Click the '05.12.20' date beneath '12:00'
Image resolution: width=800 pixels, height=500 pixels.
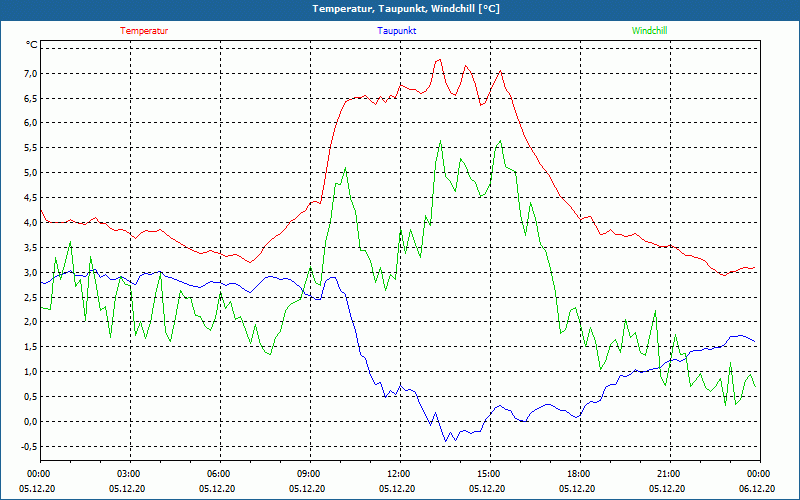(397, 488)
